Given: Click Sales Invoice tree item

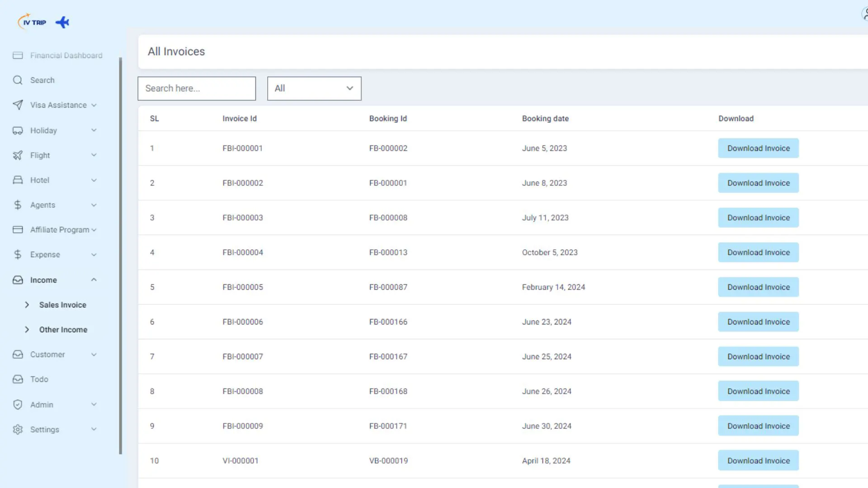Looking at the screenshot, I should click(x=62, y=305).
